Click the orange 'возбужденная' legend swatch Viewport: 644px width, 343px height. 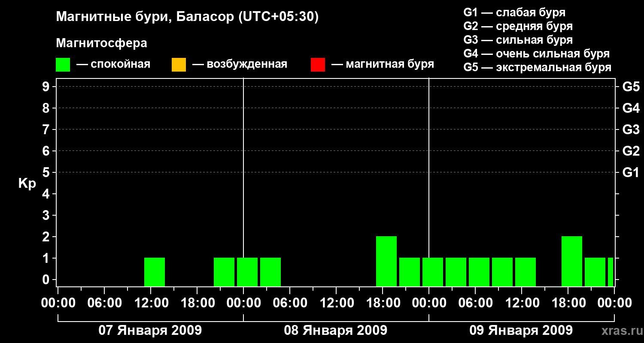(x=179, y=65)
